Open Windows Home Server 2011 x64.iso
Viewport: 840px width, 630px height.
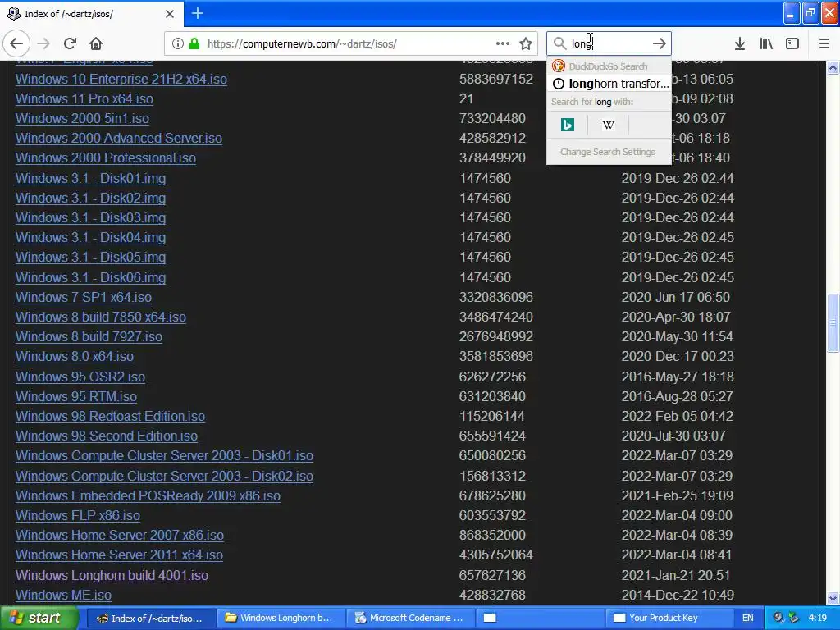pos(119,555)
